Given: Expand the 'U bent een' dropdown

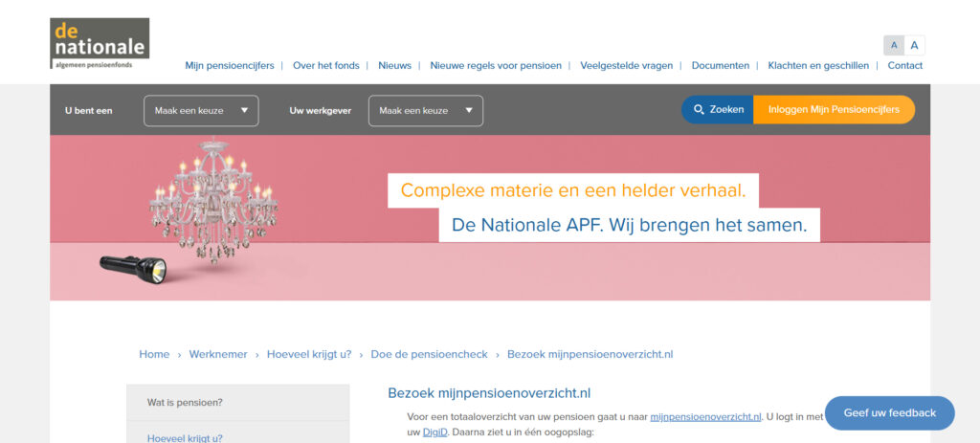Looking at the screenshot, I should [x=201, y=111].
